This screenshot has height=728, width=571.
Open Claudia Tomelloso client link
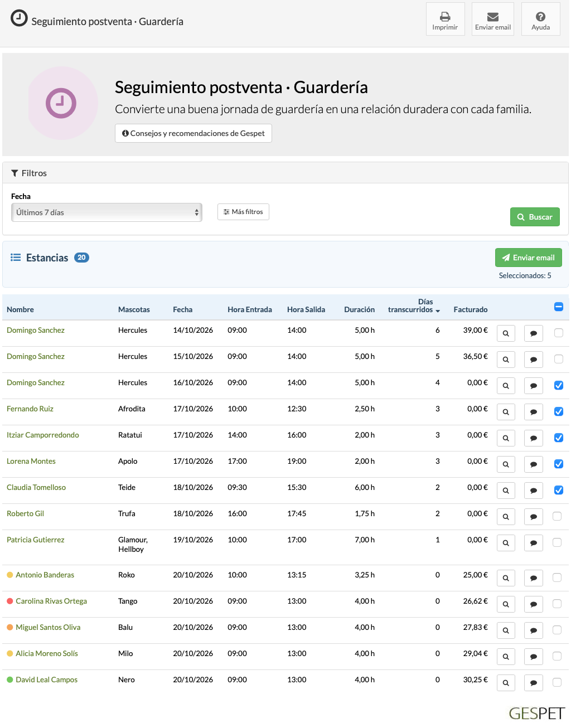tap(36, 487)
